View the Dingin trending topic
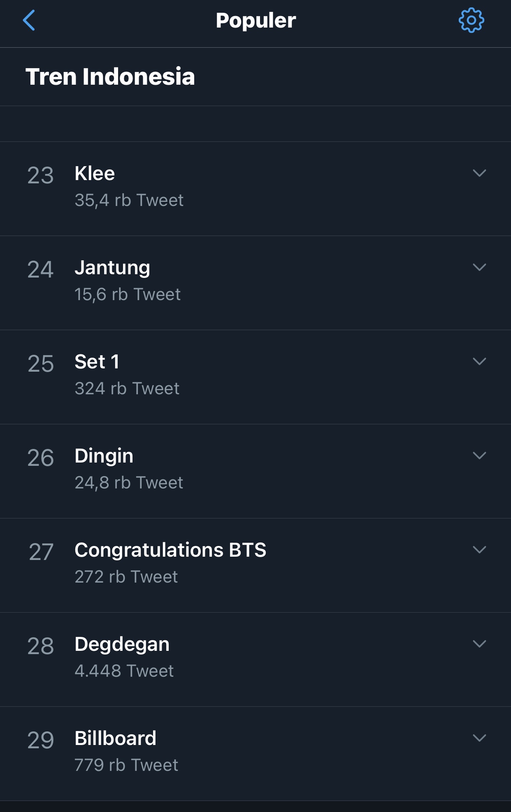511x812 pixels. [255, 471]
